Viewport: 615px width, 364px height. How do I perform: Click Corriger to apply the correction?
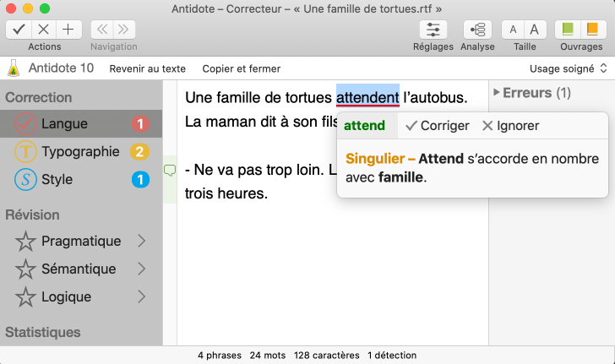click(437, 126)
